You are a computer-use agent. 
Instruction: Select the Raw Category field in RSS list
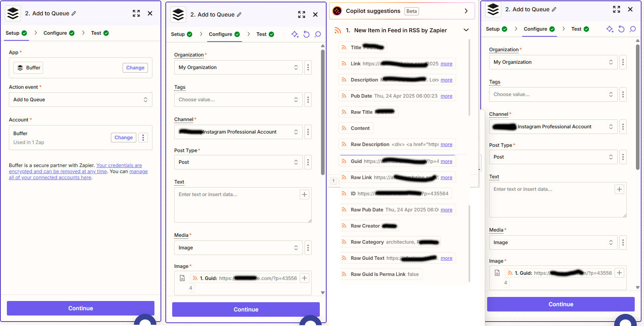pos(390,242)
